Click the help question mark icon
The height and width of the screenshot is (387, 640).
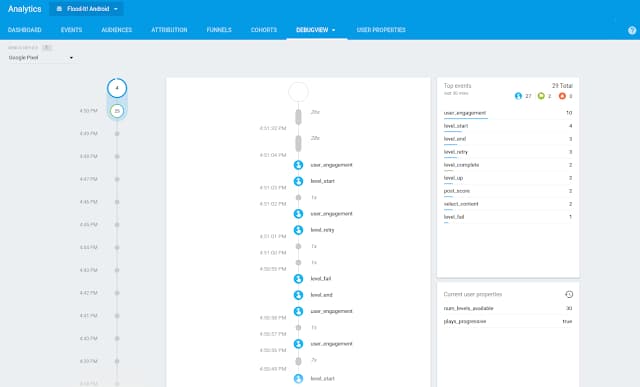click(x=632, y=30)
